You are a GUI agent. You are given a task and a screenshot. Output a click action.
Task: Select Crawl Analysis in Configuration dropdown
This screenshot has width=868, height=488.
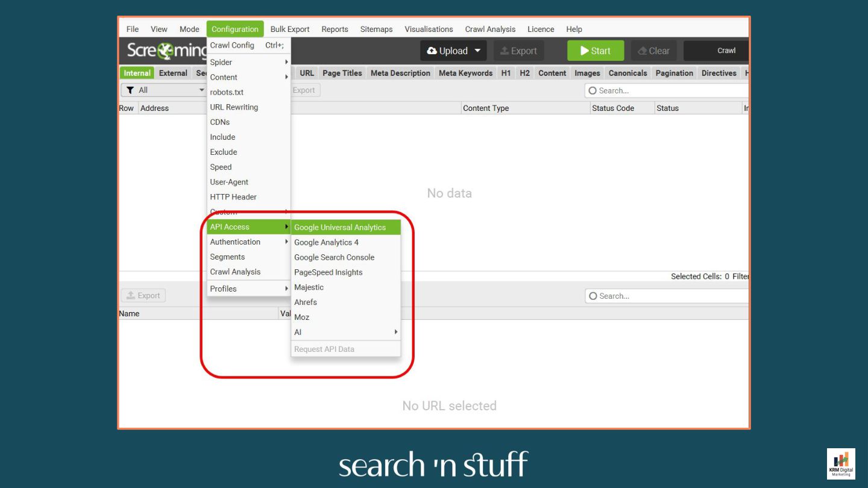248,272
